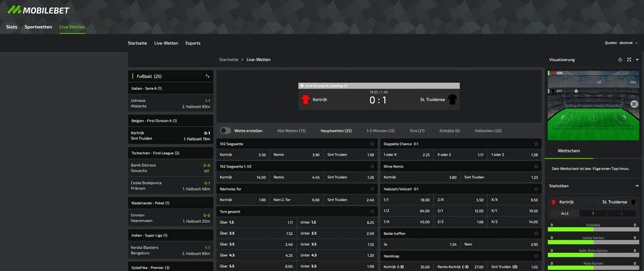The width and height of the screenshot is (644, 271).
Task: Click the black St. Truidense jersey in Statistiken
Action: (x=633, y=202)
